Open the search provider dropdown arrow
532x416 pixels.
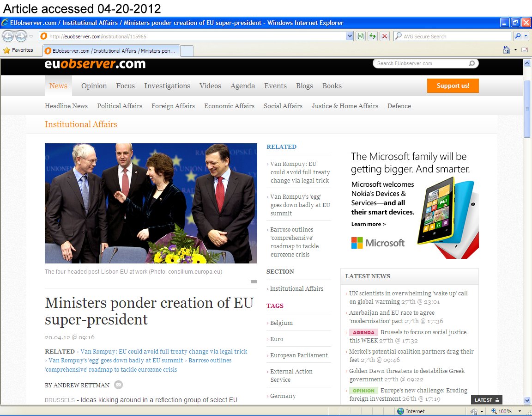pos(526,36)
